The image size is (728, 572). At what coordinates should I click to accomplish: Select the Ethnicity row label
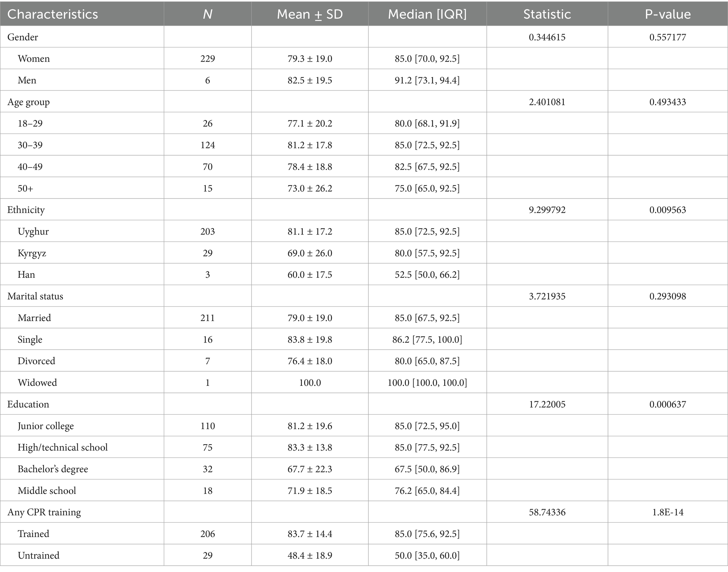tap(26, 210)
